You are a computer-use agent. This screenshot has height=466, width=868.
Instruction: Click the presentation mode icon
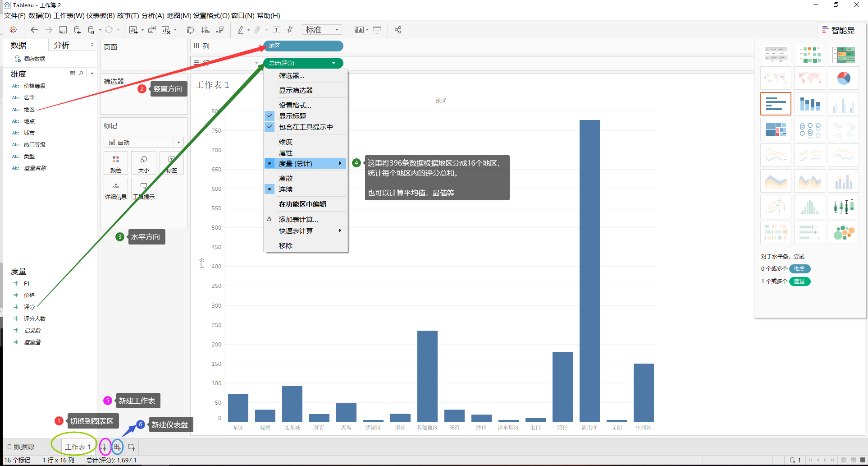[377, 30]
